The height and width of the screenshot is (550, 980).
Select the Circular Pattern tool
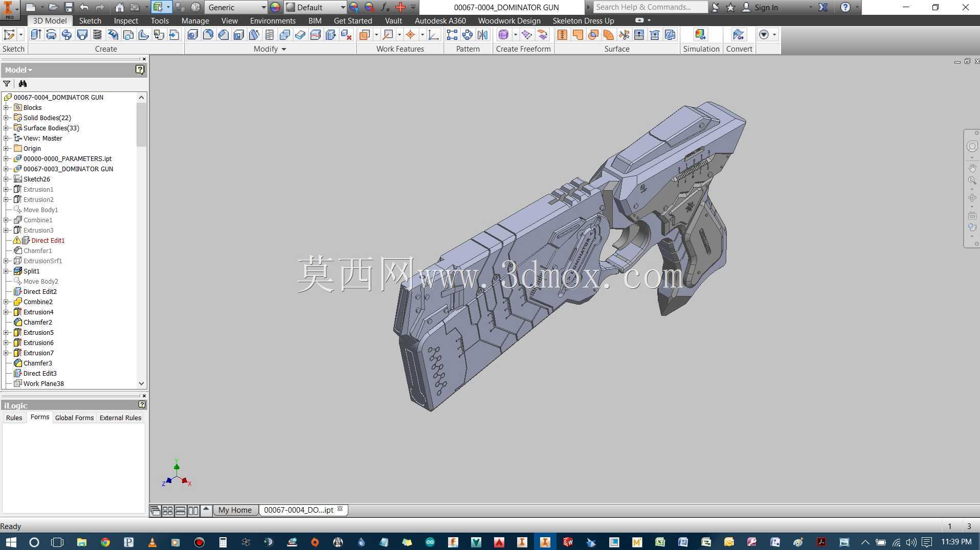[x=467, y=35]
